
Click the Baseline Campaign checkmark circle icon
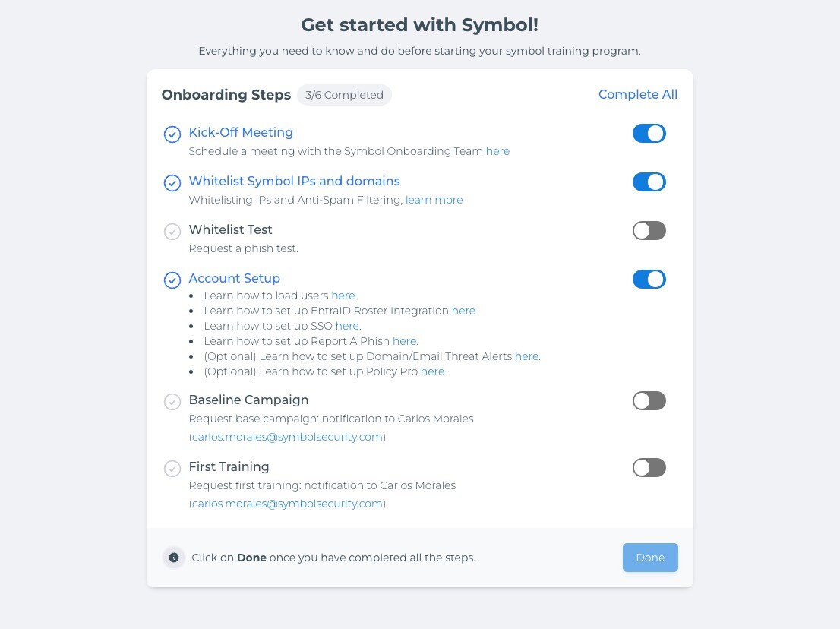click(172, 401)
